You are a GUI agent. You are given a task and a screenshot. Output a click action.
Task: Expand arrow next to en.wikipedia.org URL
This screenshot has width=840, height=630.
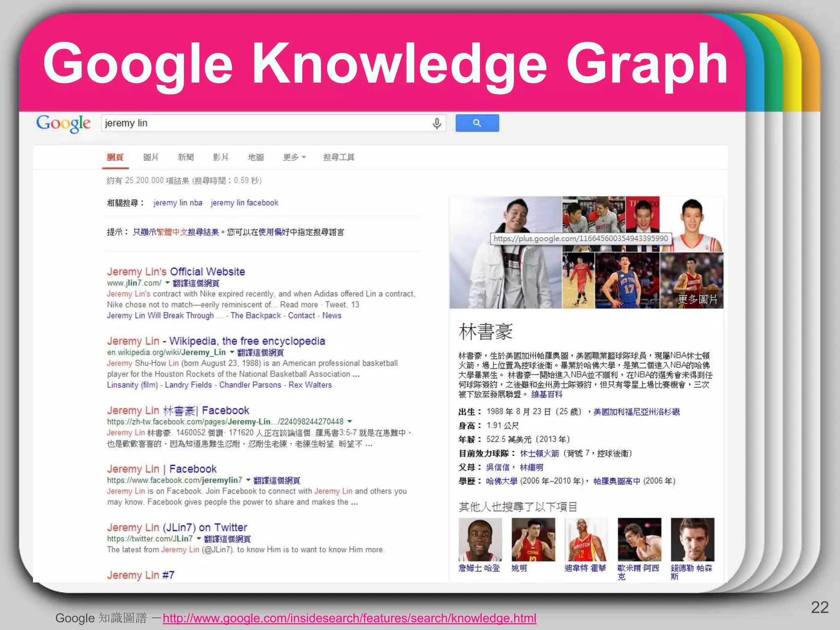(x=232, y=352)
